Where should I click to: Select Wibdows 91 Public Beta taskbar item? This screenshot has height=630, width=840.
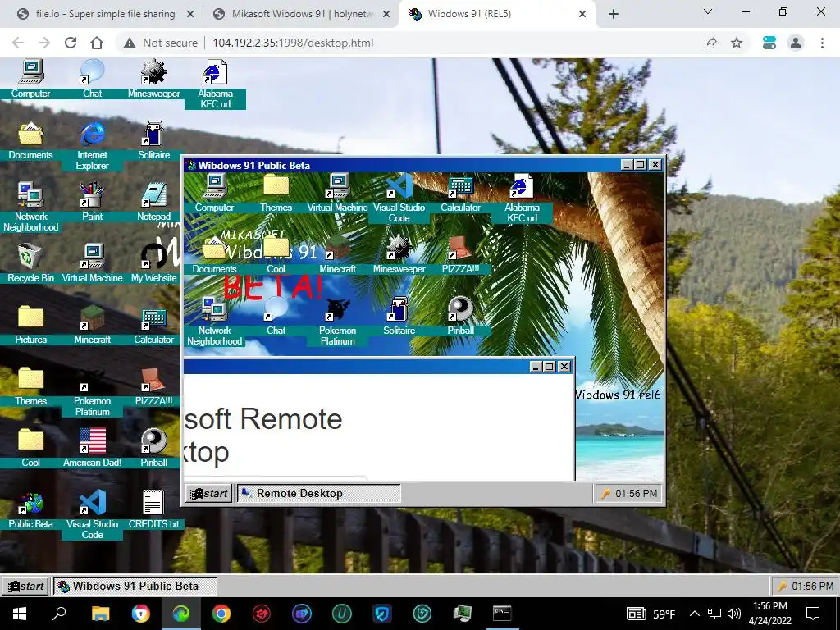point(135,586)
